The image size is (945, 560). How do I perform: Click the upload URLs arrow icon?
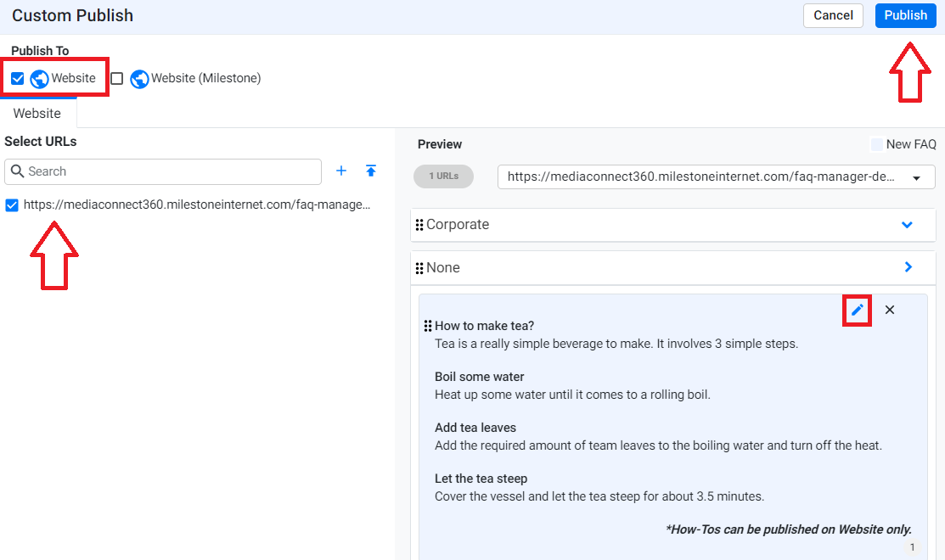tap(371, 171)
